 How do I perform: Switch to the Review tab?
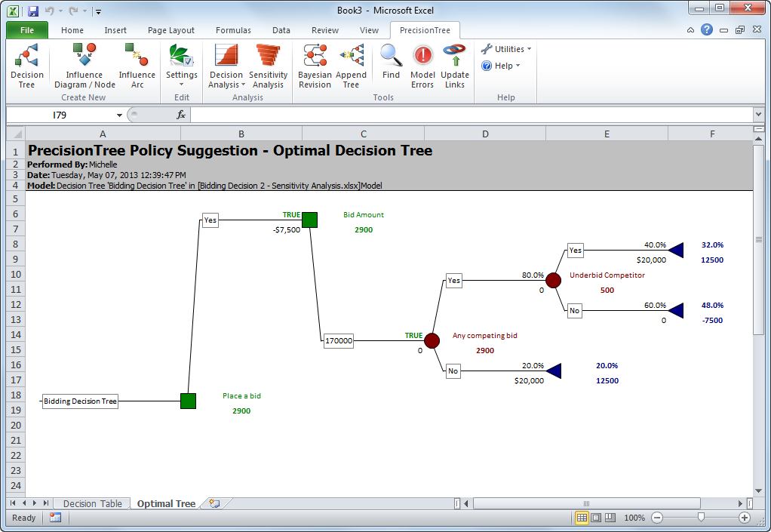click(325, 30)
